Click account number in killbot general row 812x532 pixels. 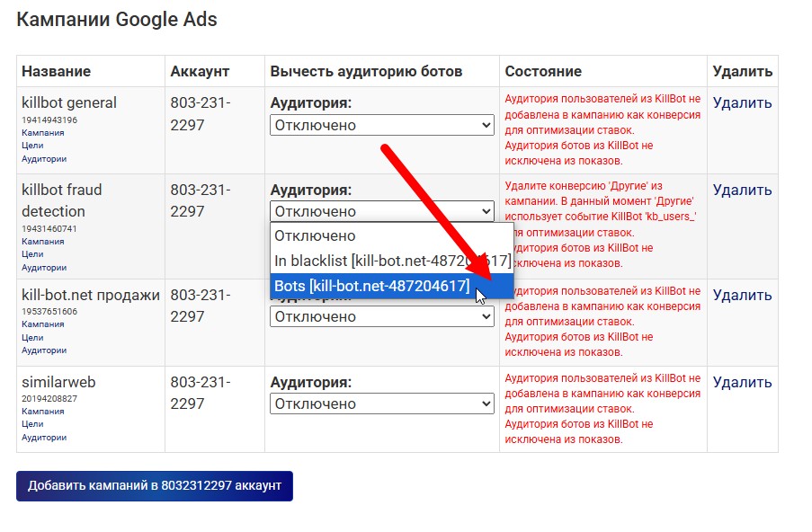(201, 114)
